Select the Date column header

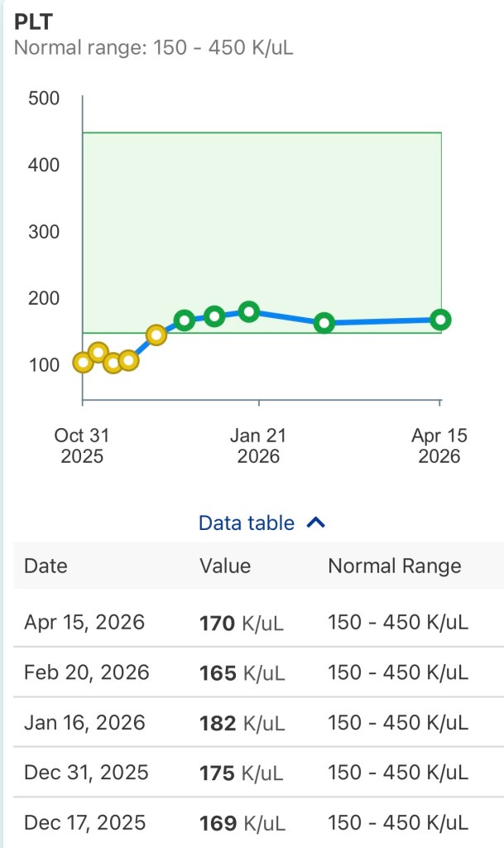(x=45, y=566)
